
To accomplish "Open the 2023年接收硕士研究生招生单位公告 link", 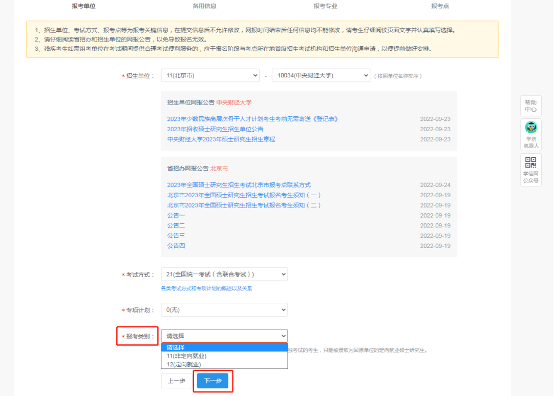I will click(215, 129).
